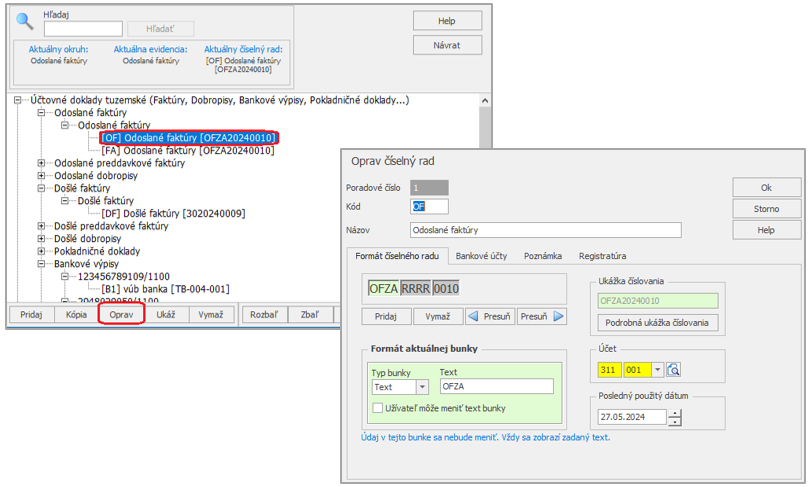Increase Posledný použitý dátum with spinner up
The width and height of the screenshot is (810, 487).
(675, 412)
